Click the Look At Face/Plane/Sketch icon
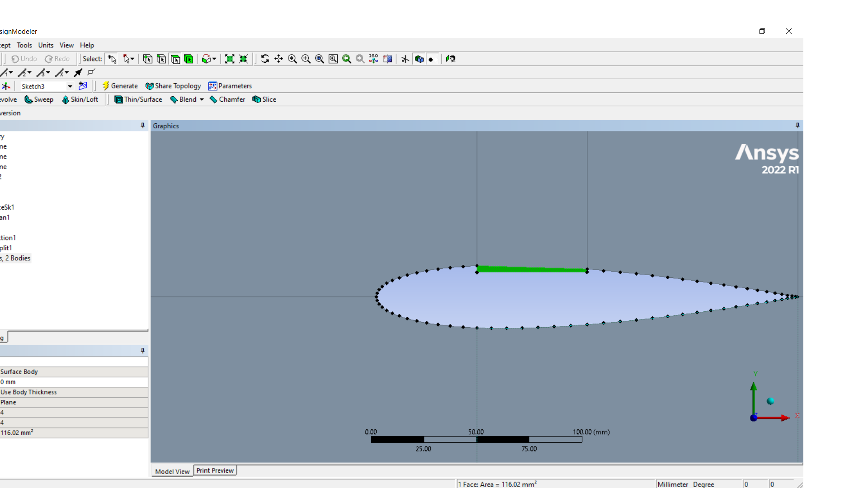Image resolution: width=868 pixels, height=488 pixels. (x=451, y=59)
